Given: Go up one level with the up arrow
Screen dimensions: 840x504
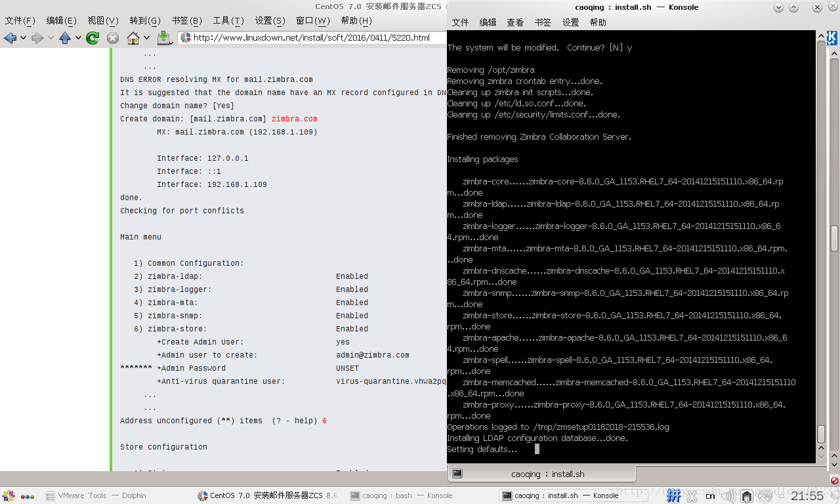Looking at the screenshot, I should tap(64, 38).
